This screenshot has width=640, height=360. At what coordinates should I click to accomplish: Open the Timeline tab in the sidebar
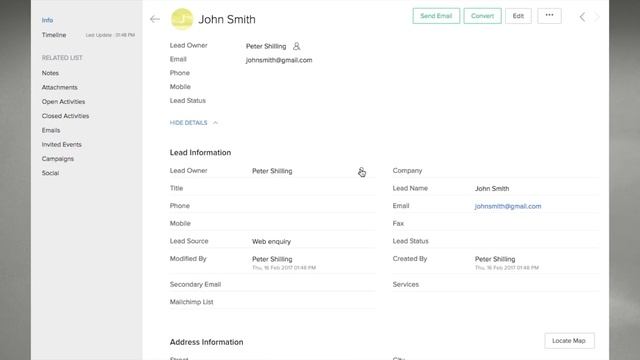[54, 35]
